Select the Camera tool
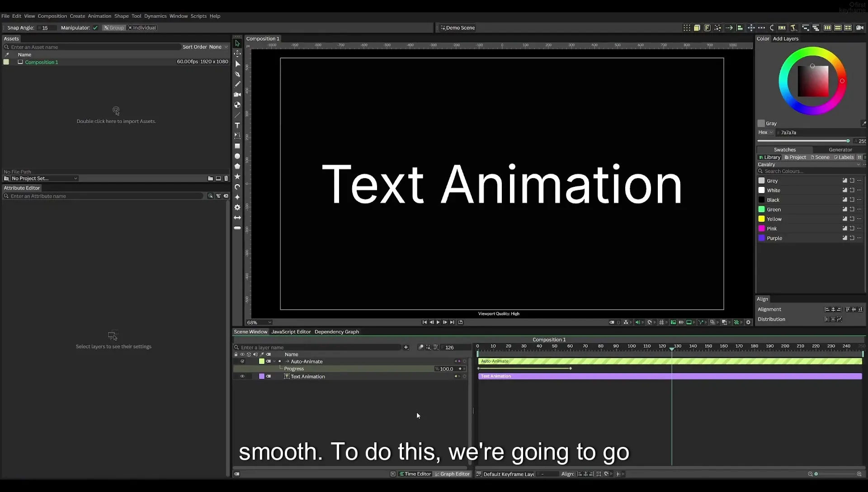 [237, 95]
